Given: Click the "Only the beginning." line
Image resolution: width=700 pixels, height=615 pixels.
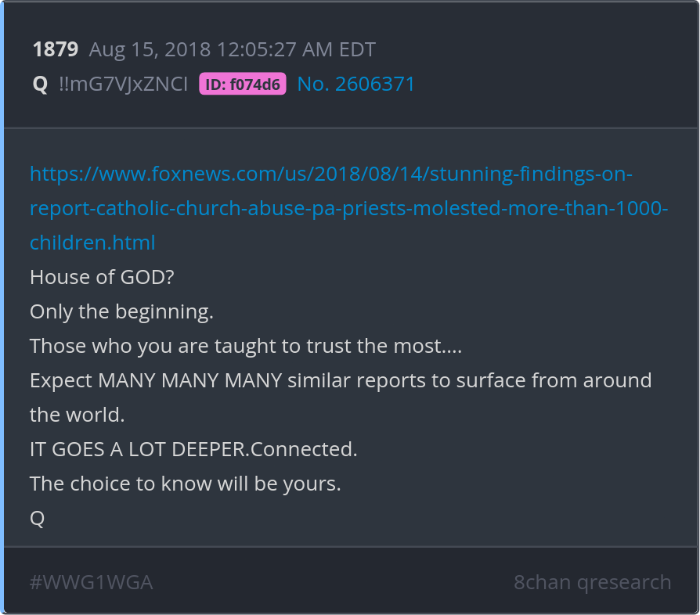Looking at the screenshot, I should [x=121, y=311].
